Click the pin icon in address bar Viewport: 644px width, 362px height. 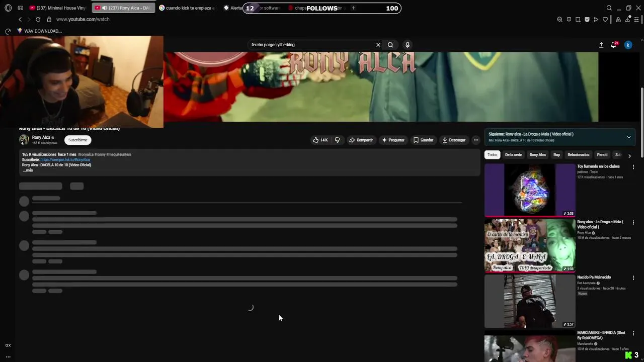(569, 20)
